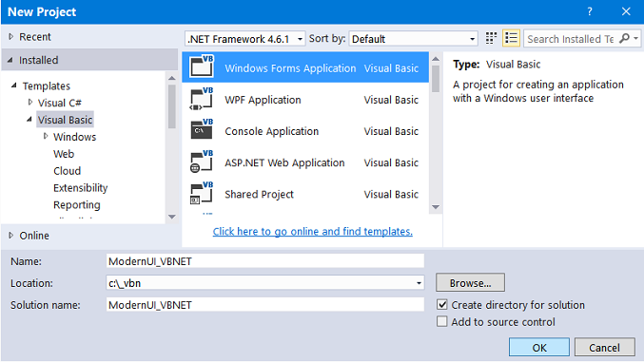Screen dimensions: 644x362
Task: Click the Browse... button
Action: point(470,283)
